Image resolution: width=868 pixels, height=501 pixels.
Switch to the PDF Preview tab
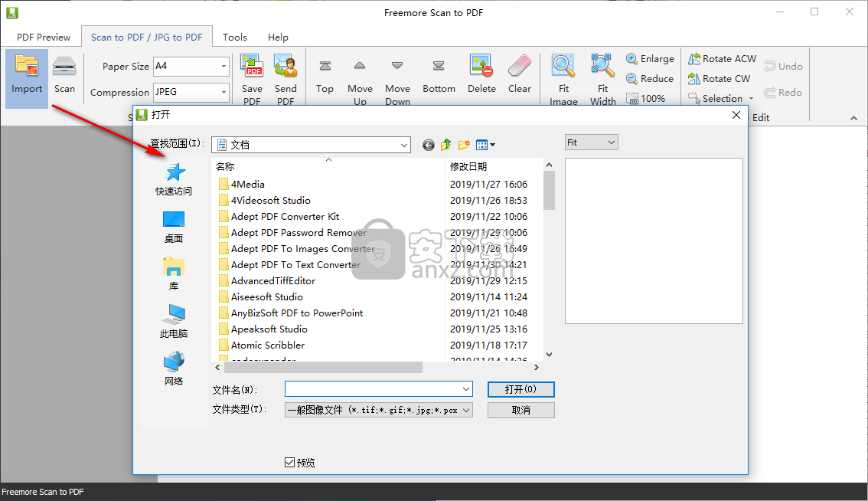click(44, 37)
